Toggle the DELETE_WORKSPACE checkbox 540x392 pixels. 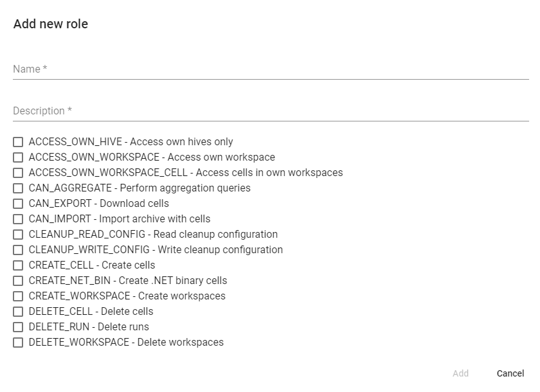point(18,343)
